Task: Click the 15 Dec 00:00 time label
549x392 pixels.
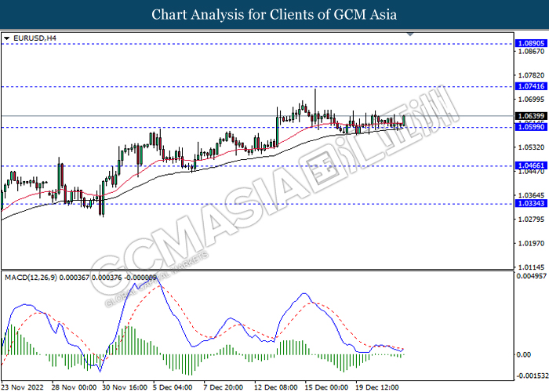Action: [327, 387]
